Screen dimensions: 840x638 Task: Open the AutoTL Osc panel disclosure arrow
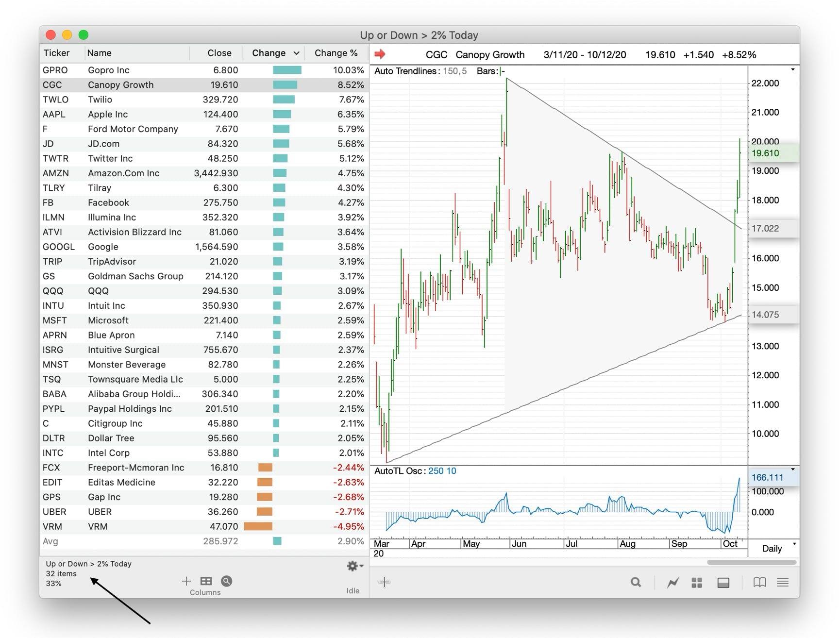tap(793, 470)
